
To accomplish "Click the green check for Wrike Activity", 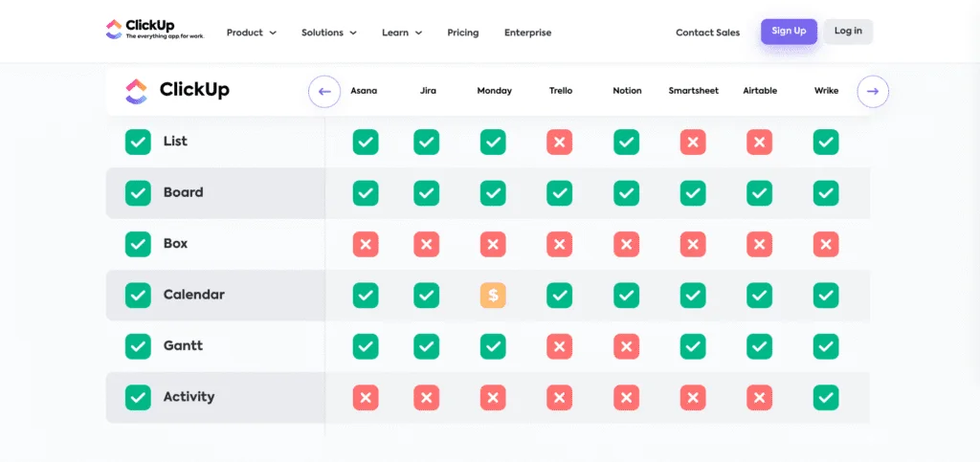I will (825, 397).
